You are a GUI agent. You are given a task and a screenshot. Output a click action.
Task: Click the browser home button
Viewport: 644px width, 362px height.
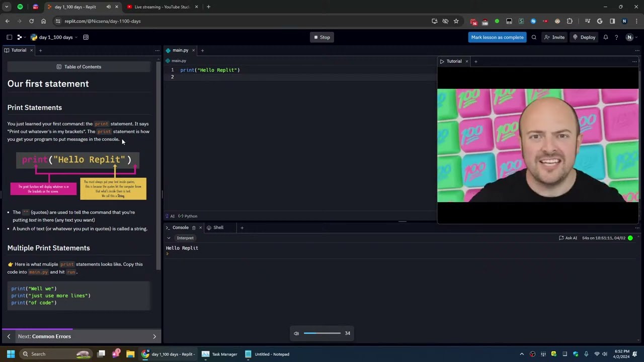click(x=43, y=21)
